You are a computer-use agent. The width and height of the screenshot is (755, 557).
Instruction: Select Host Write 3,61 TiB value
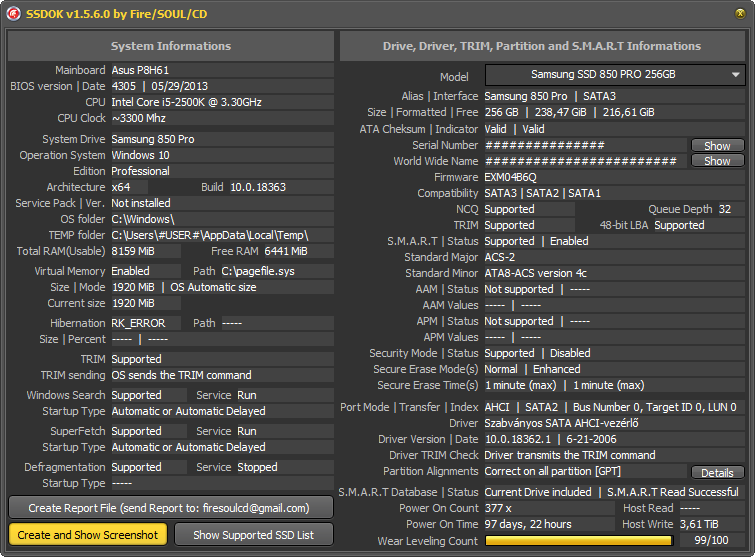pyautogui.click(x=699, y=524)
